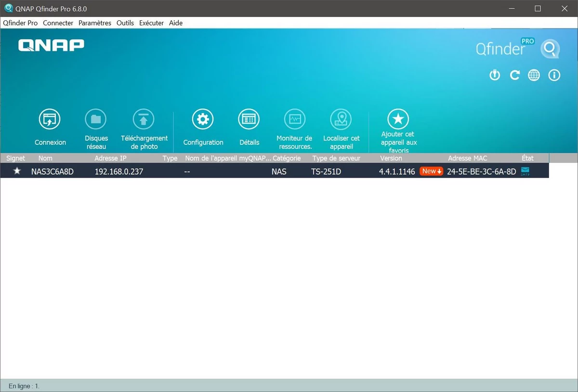The image size is (578, 392).
Task: Click the power icon in header
Action: coord(495,75)
